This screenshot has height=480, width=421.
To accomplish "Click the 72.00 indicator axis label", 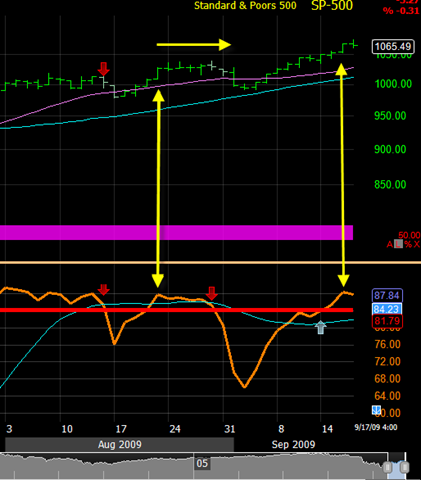I will (387, 362).
